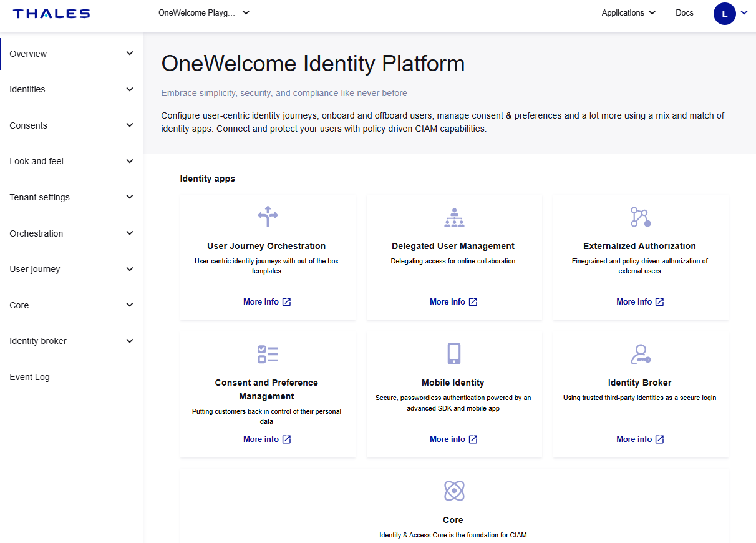Click the Delegated User Management hierarchy icon

pos(454,217)
